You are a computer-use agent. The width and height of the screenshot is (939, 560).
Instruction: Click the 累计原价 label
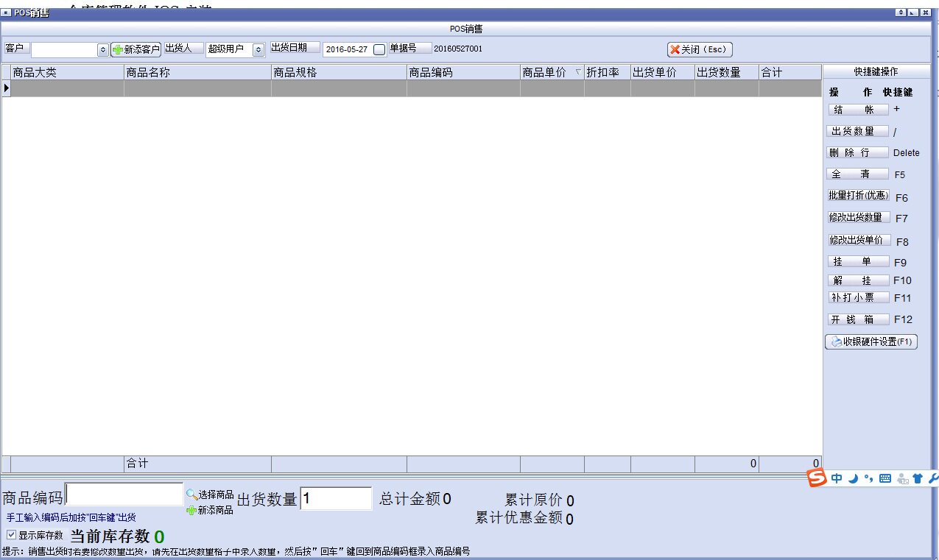(x=534, y=500)
